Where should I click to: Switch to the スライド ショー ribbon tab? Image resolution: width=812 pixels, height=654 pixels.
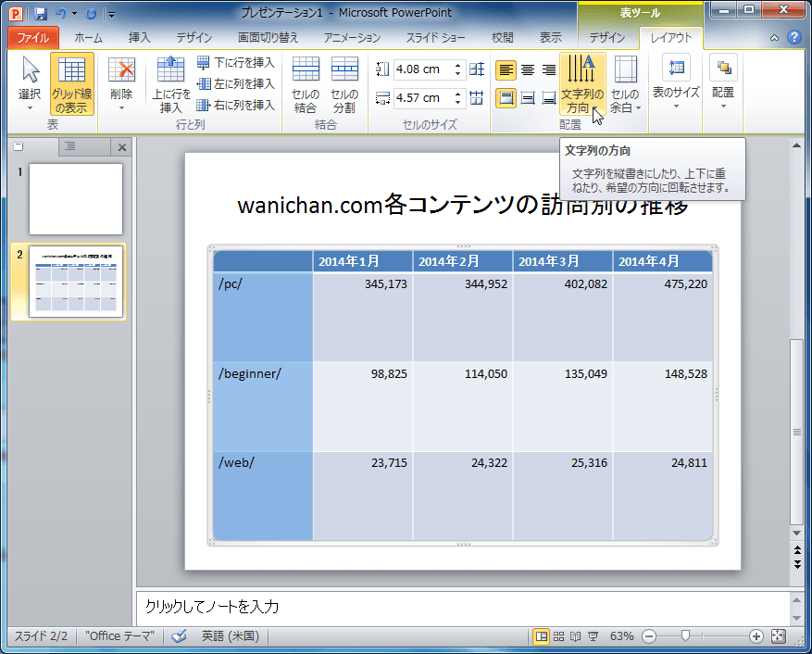coord(435,38)
